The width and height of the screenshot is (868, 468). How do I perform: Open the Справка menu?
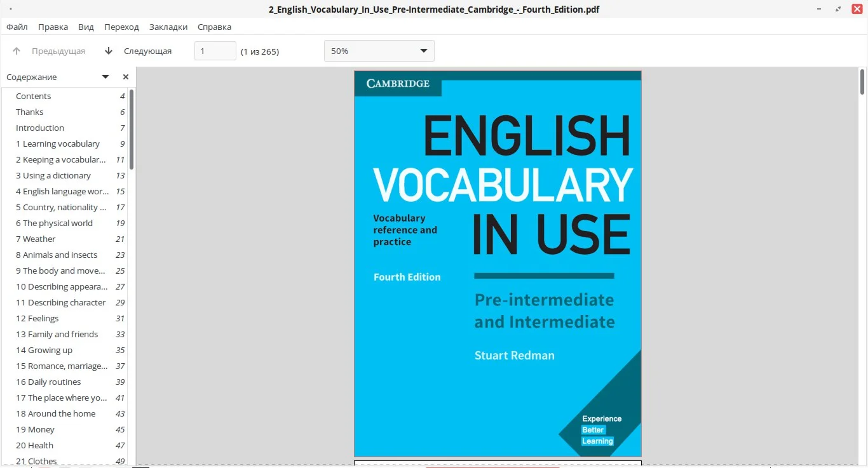(214, 27)
